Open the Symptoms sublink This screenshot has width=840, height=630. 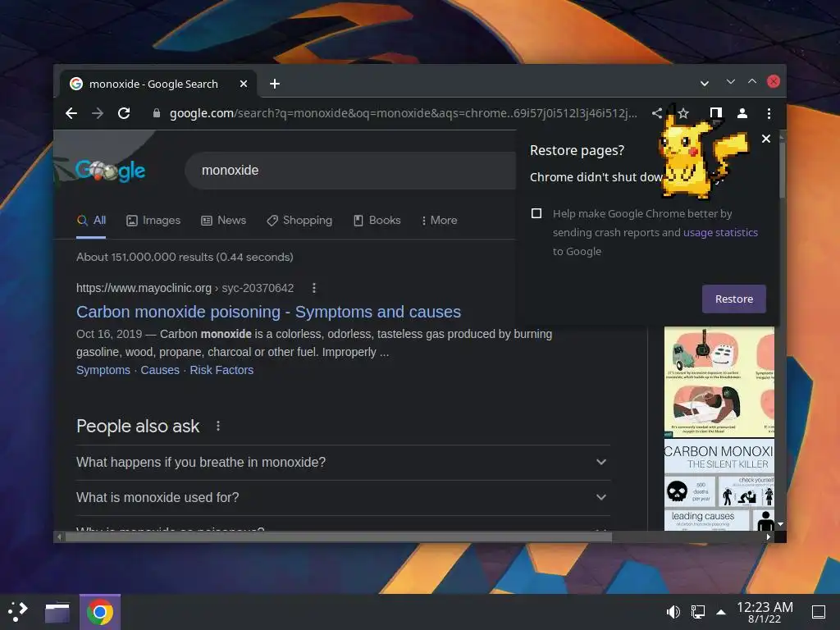pyautogui.click(x=103, y=370)
